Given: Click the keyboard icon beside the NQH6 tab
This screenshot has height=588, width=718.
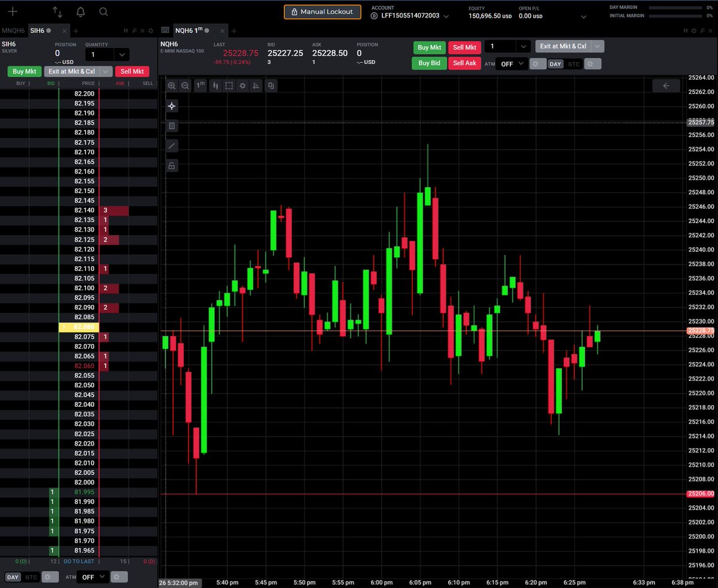Looking at the screenshot, I should tap(165, 31).
